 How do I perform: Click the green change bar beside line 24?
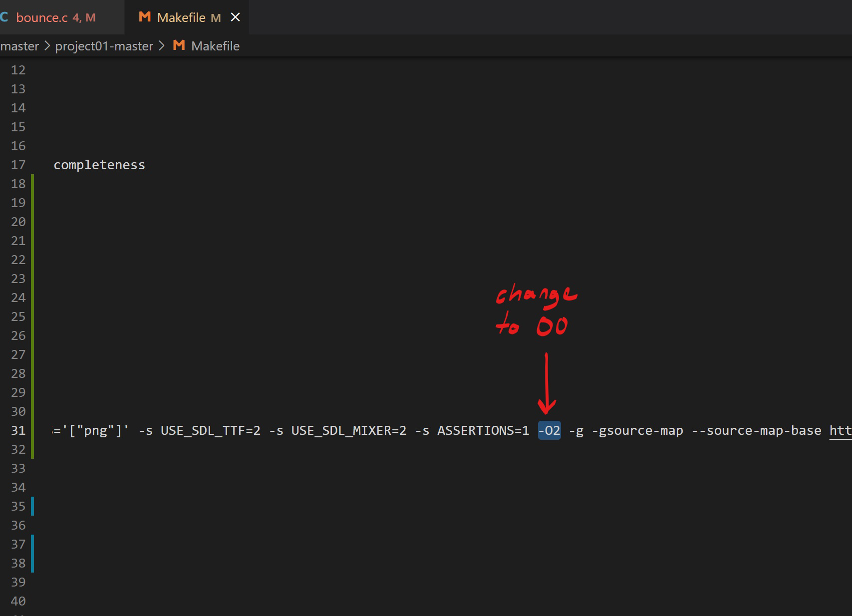(x=32, y=298)
